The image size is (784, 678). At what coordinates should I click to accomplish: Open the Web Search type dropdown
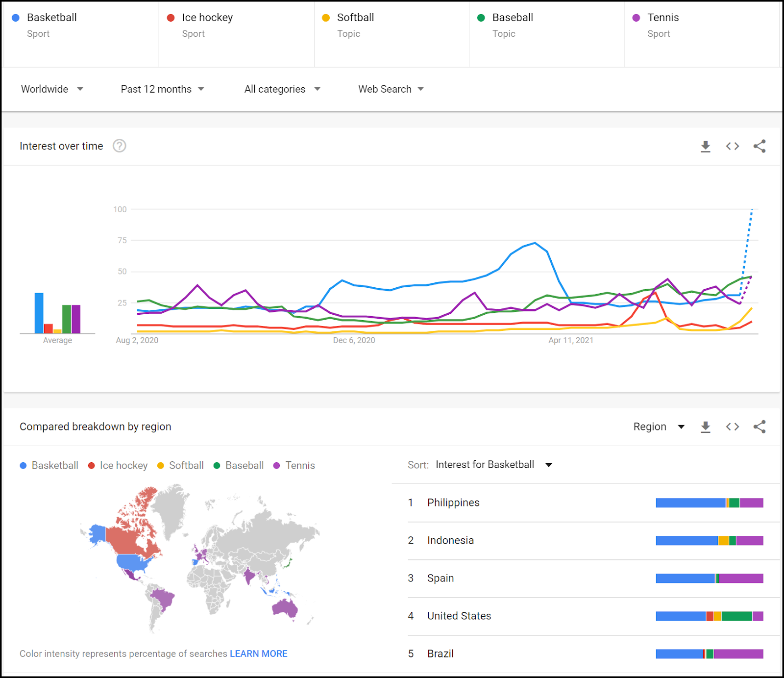(x=391, y=89)
